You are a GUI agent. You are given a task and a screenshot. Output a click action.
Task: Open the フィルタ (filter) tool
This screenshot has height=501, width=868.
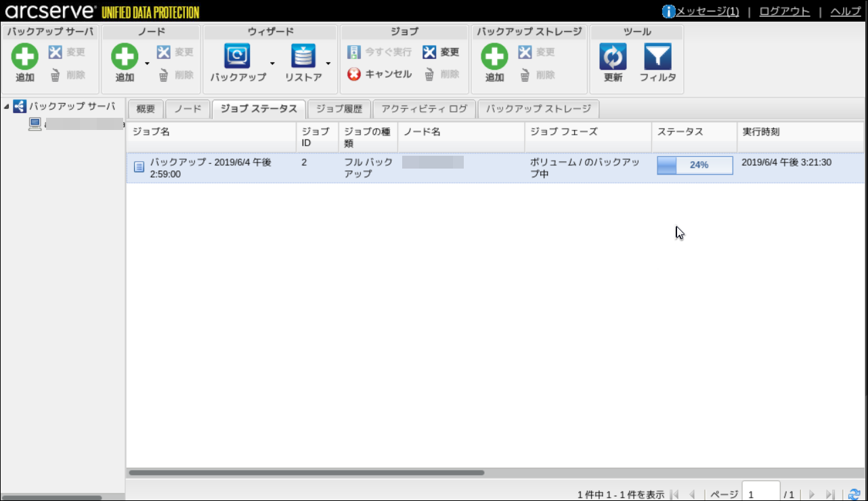coord(657,56)
